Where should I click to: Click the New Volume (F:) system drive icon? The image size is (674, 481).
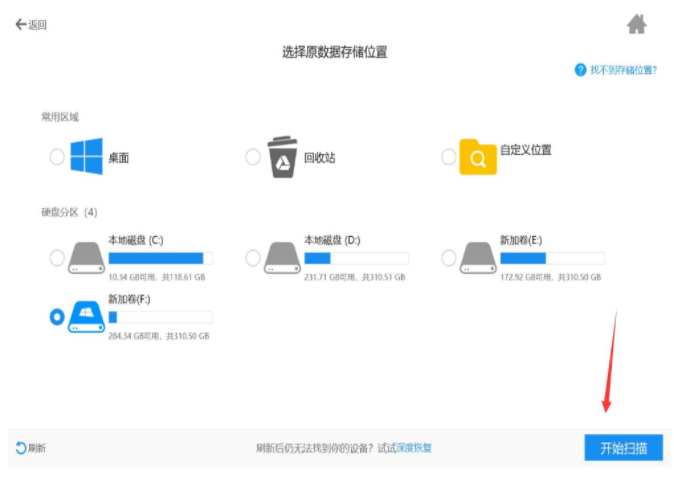(x=85, y=317)
